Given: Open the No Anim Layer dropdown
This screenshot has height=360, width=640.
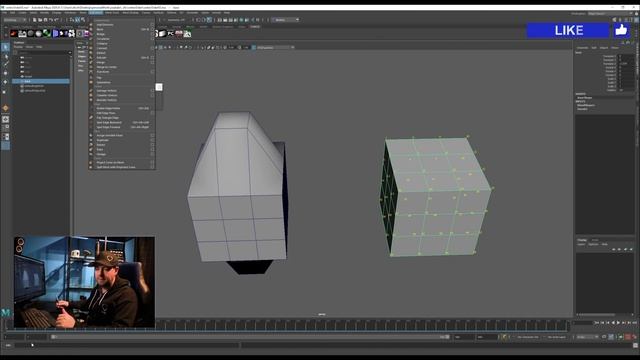Looking at the screenshot, I should pos(557,337).
